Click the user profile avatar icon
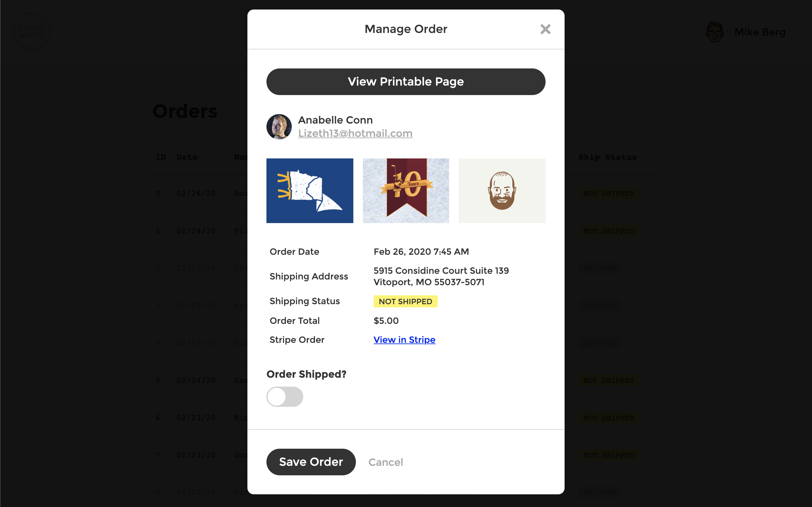The image size is (812, 507). (x=716, y=32)
